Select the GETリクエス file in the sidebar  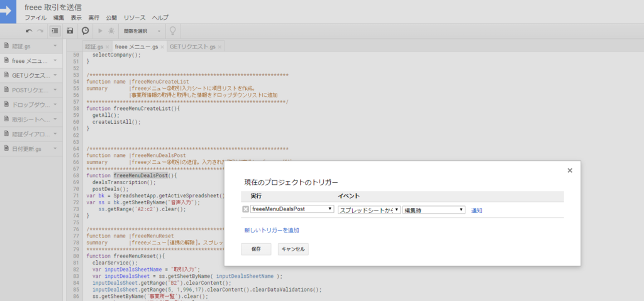click(x=31, y=75)
